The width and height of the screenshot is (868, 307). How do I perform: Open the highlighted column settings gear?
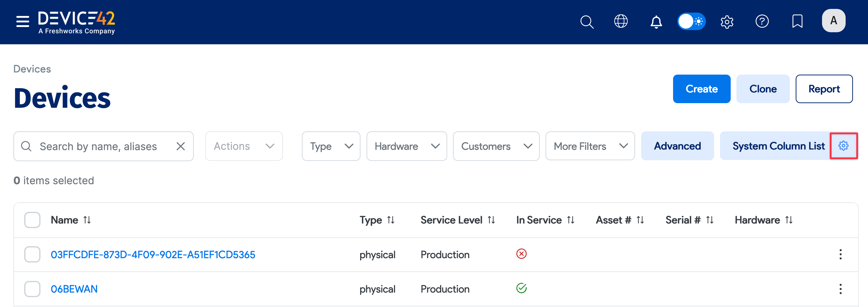844,146
